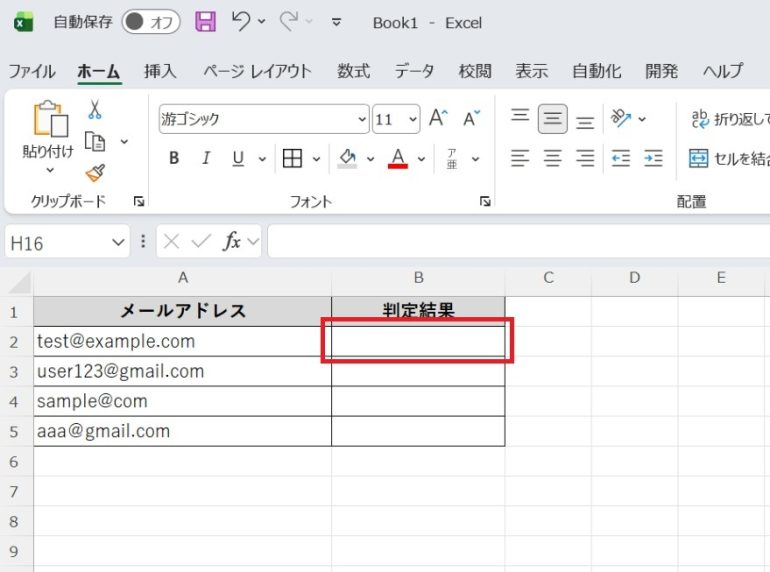The width and height of the screenshot is (770, 572).
Task: Apply fill color with paint bucket
Action: click(x=347, y=158)
